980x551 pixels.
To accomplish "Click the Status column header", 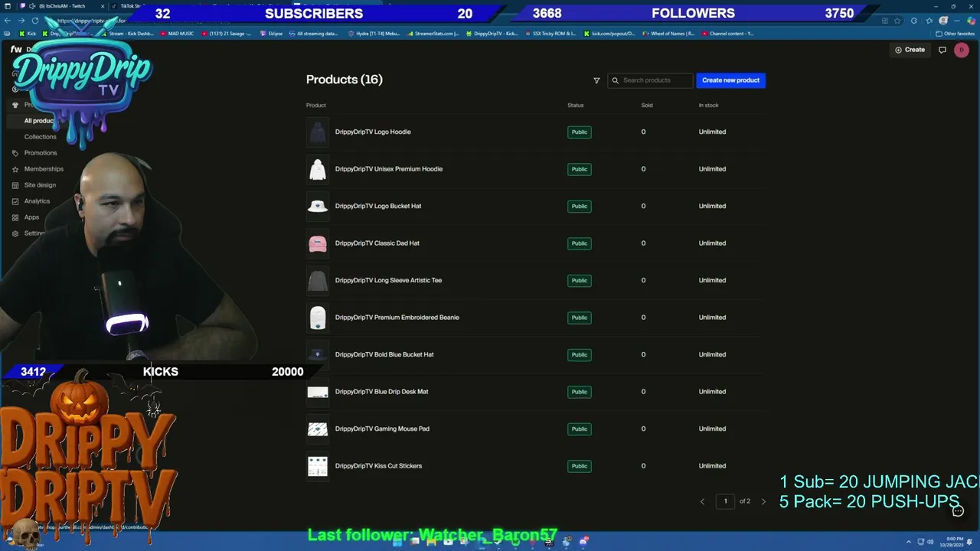I will pyautogui.click(x=576, y=106).
